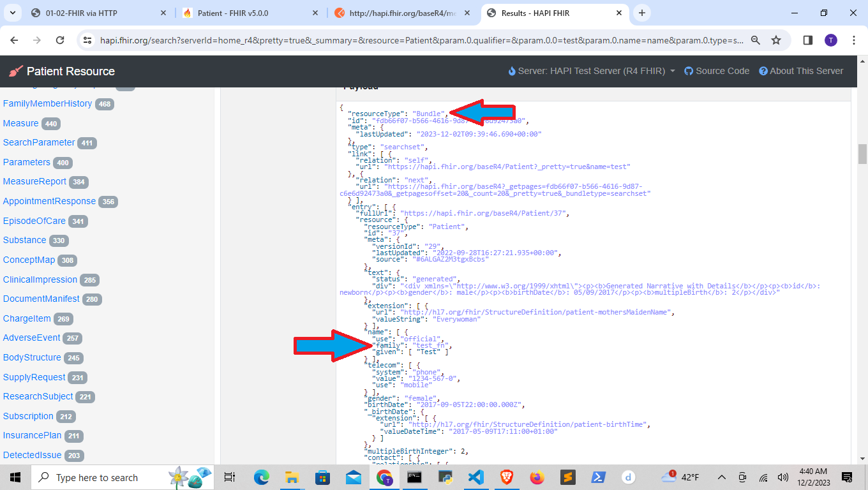This screenshot has height=490, width=868.
Task: Open DocumentManifest resource link
Action: [x=41, y=299]
